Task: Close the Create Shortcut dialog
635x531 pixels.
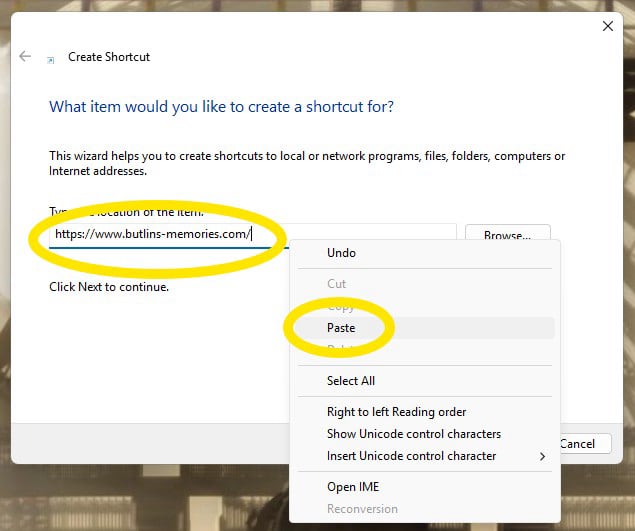Action: click(x=607, y=26)
